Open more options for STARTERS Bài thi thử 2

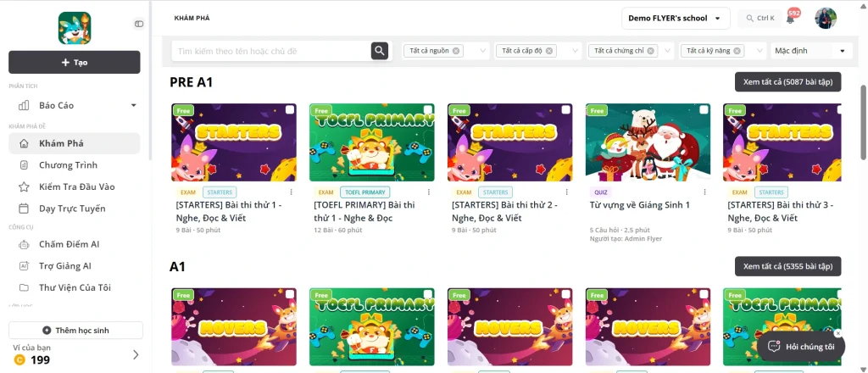(567, 192)
